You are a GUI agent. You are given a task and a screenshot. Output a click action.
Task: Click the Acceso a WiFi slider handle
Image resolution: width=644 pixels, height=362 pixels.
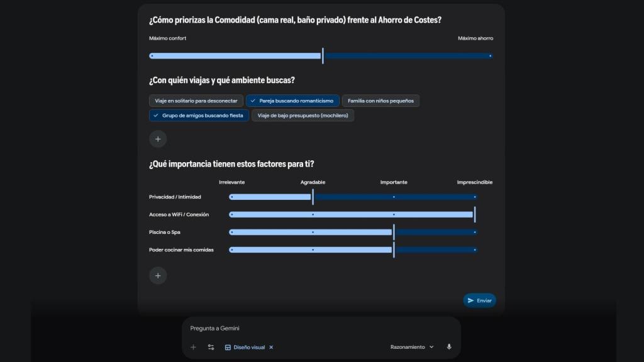[475, 214]
